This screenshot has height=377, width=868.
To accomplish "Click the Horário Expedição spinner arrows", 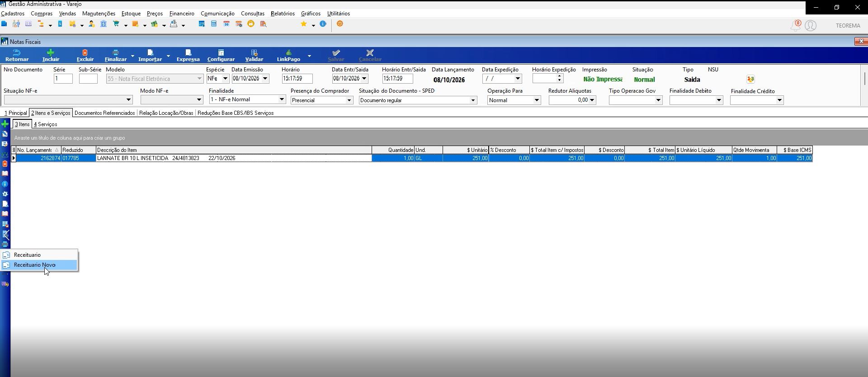I will pos(560,78).
